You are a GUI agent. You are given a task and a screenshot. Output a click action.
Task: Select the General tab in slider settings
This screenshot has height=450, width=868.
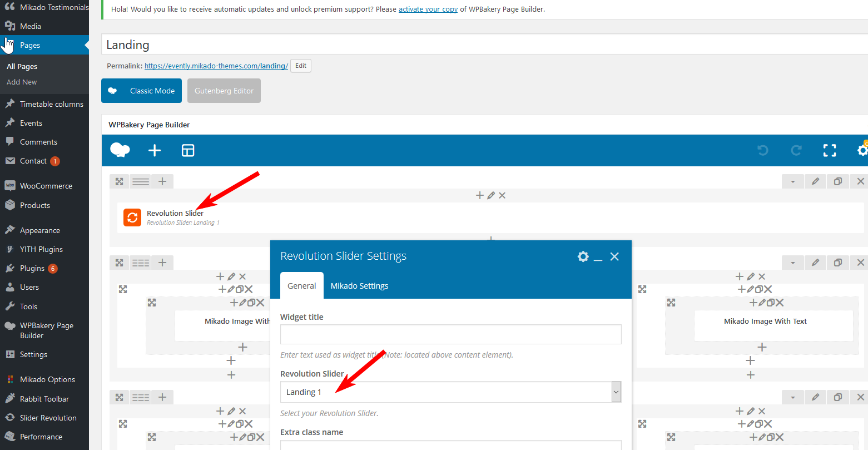pyautogui.click(x=302, y=286)
